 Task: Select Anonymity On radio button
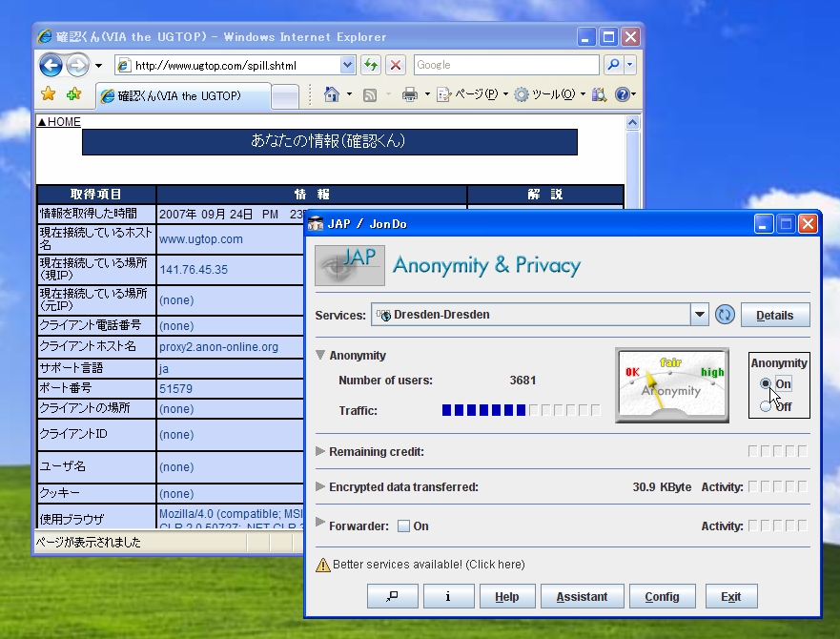(x=766, y=383)
